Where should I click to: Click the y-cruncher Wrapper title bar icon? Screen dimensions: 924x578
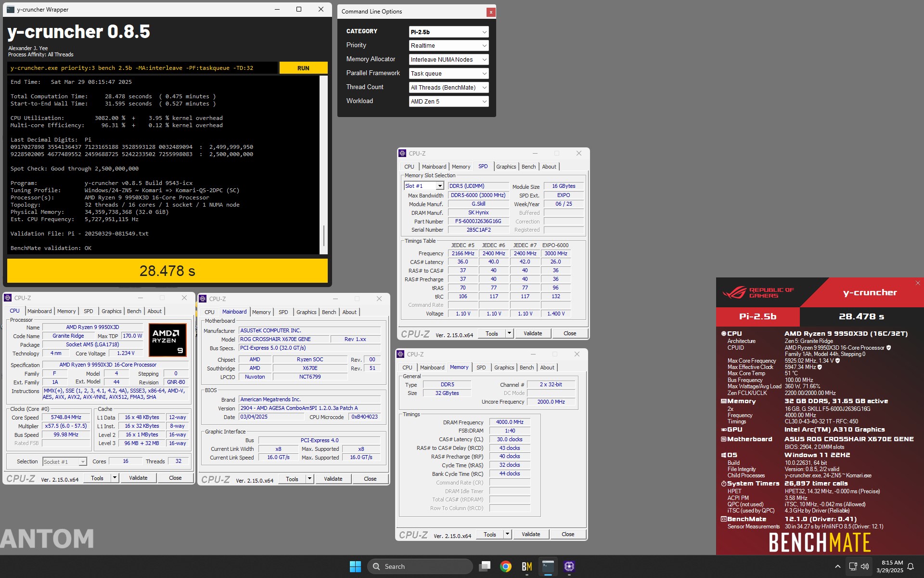11,9
